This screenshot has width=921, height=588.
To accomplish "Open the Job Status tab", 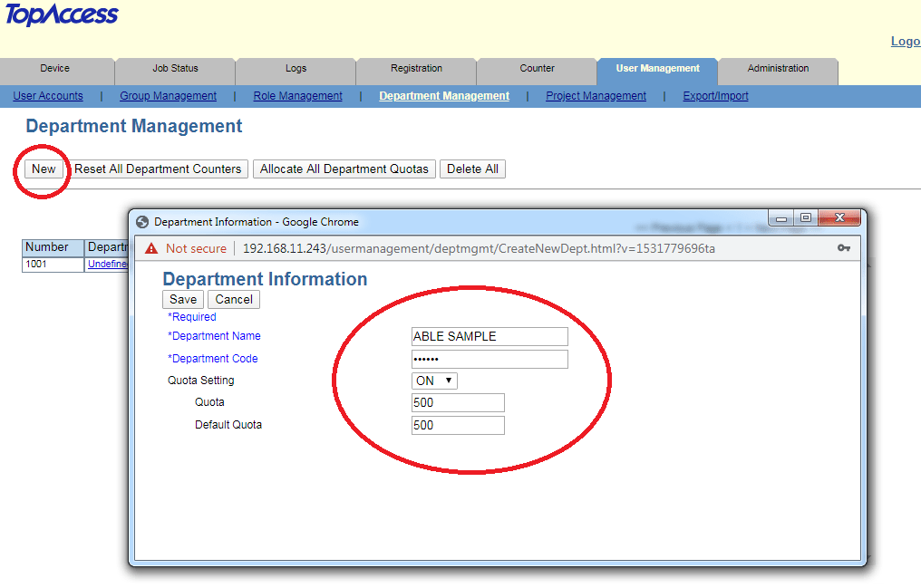I will (175, 68).
